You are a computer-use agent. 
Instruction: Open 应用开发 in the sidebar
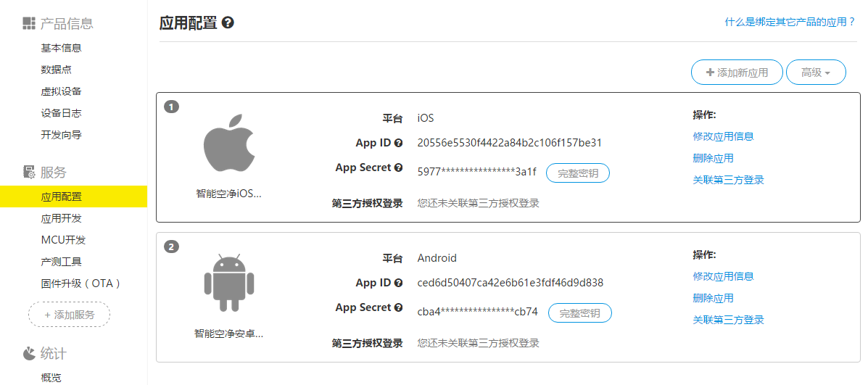click(x=62, y=218)
